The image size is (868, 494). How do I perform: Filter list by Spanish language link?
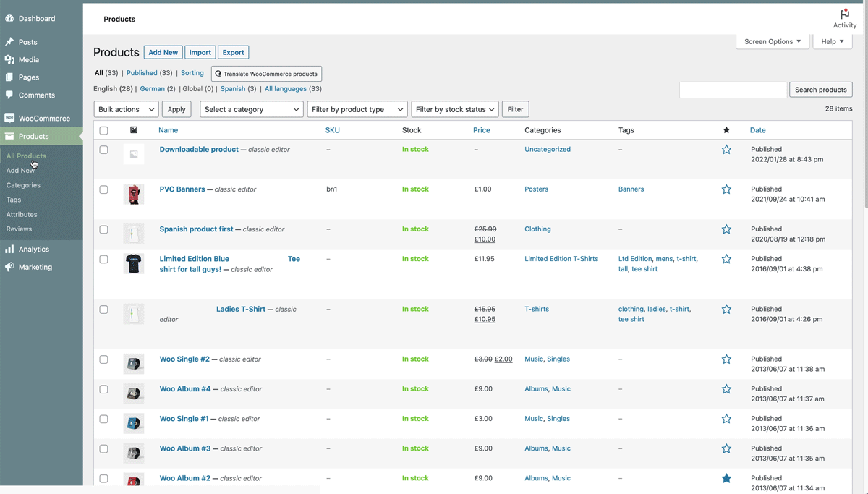(x=233, y=89)
